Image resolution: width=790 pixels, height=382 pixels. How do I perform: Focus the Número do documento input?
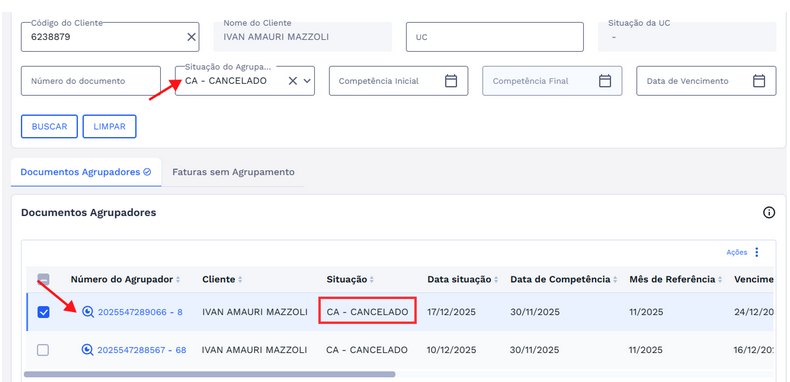pos(91,81)
